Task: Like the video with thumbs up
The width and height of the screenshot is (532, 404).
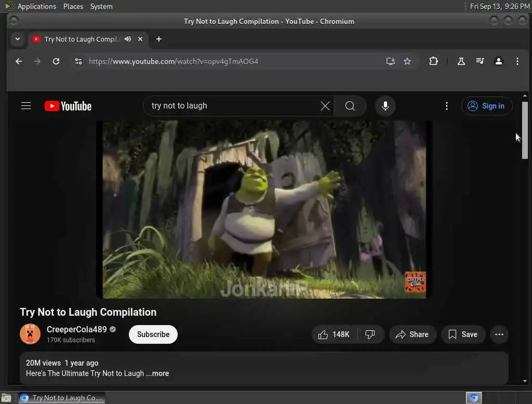Action: (335, 334)
